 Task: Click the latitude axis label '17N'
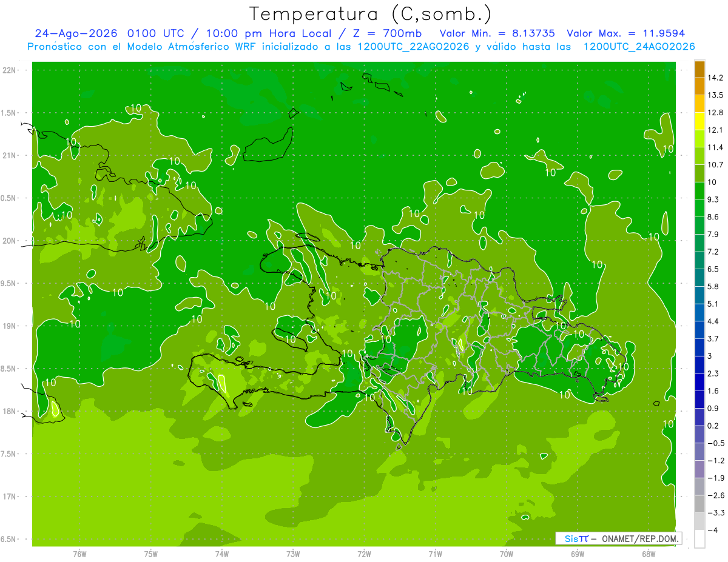tap(10, 497)
